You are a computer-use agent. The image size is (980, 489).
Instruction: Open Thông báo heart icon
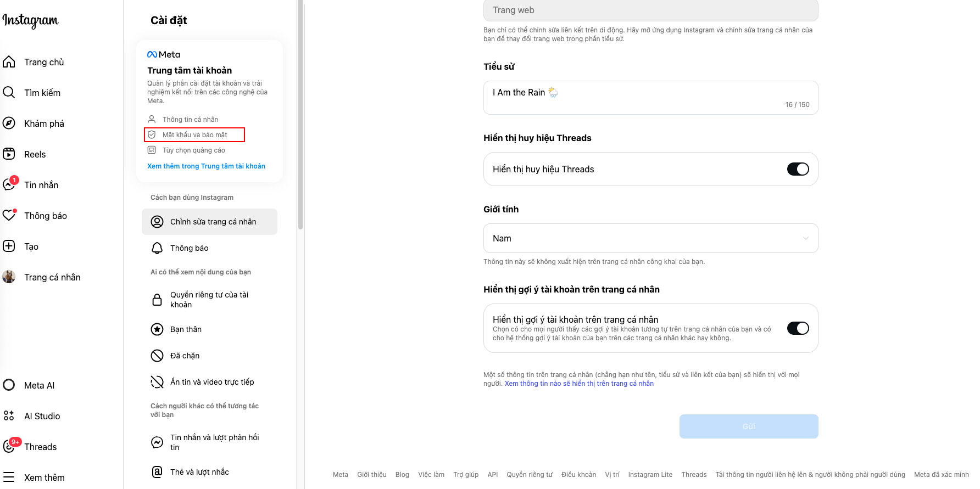coord(9,216)
